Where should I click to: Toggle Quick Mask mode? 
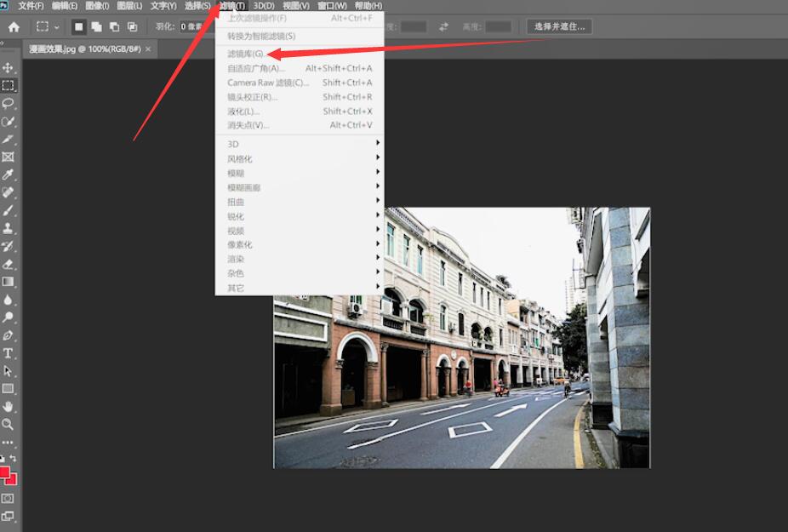pos(8,498)
